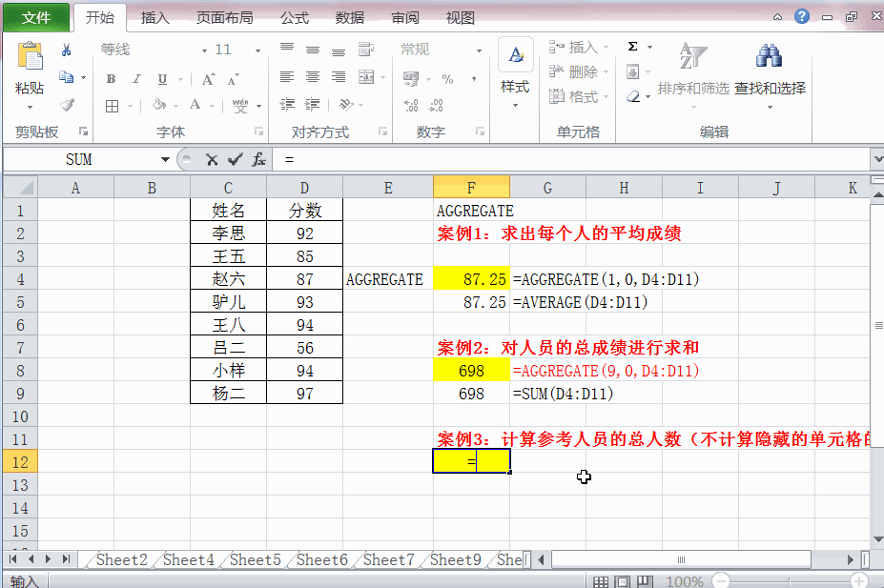The height and width of the screenshot is (588, 884).
Task: Click the Insert Function fx icon
Action: (258, 159)
